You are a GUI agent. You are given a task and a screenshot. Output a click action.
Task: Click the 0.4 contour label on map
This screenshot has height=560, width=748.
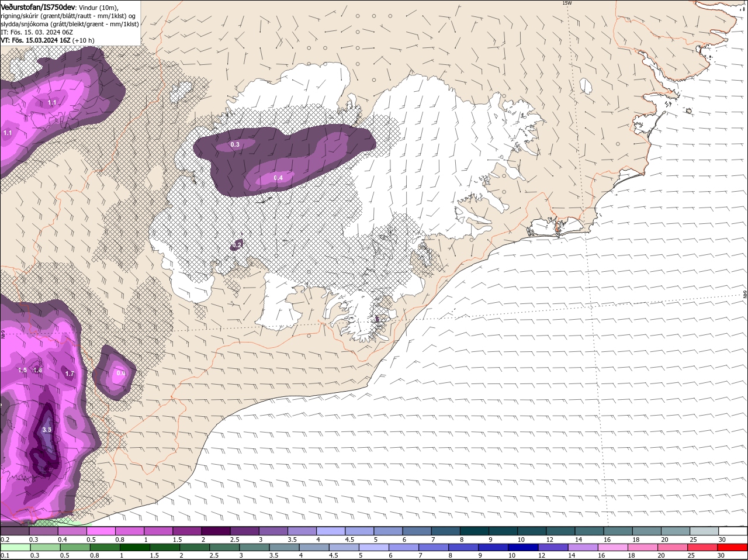pyautogui.click(x=278, y=178)
